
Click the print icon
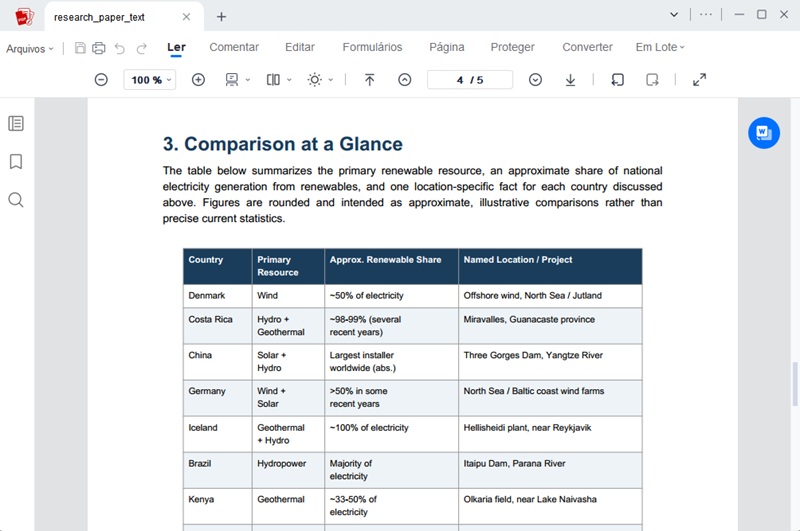pyautogui.click(x=98, y=48)
